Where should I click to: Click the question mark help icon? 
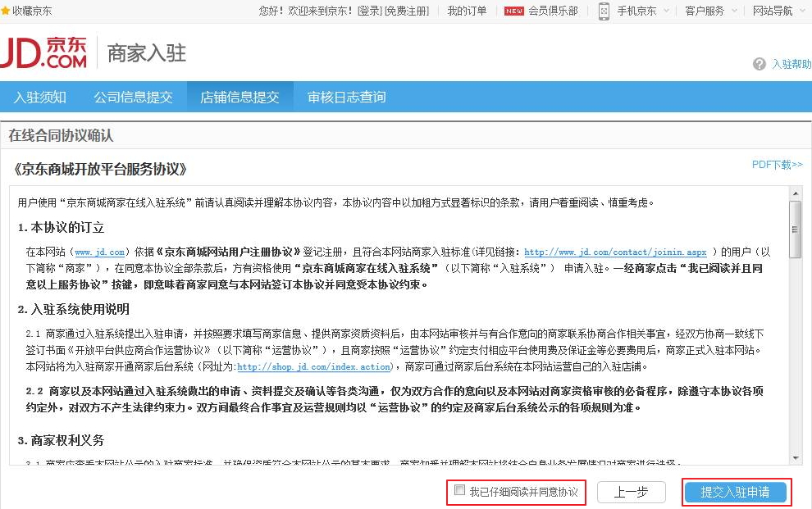pyautogui.click(x=760, y=64)
